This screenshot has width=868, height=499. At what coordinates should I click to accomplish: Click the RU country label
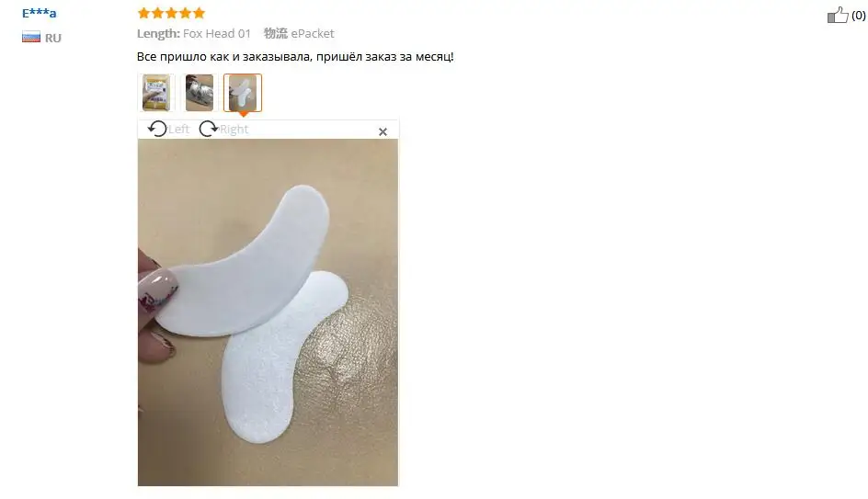(53, 39)
